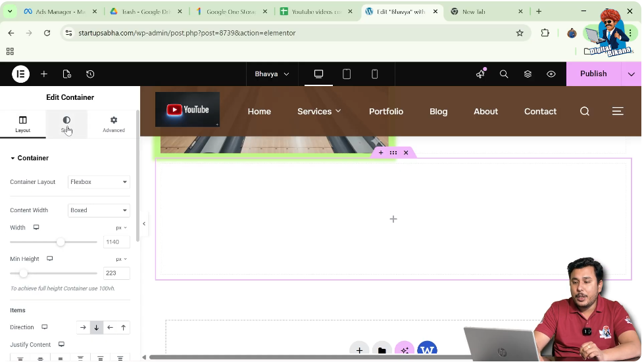Expand the Publish options arrow

click(x=632, y=74)
